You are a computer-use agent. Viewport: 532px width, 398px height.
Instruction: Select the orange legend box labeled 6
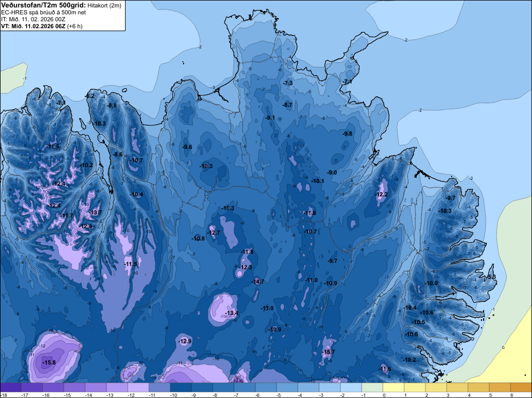[x=521, y=387]
